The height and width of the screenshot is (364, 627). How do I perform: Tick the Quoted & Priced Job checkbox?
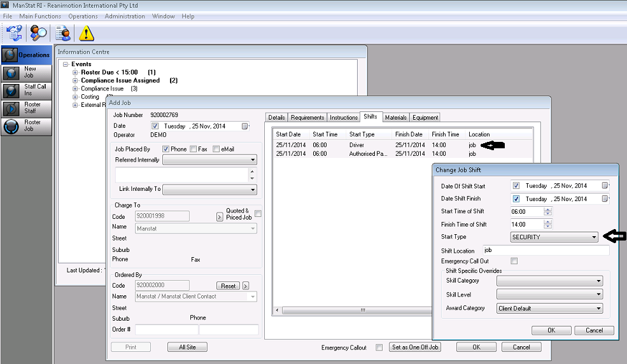(x=258, y=214)
